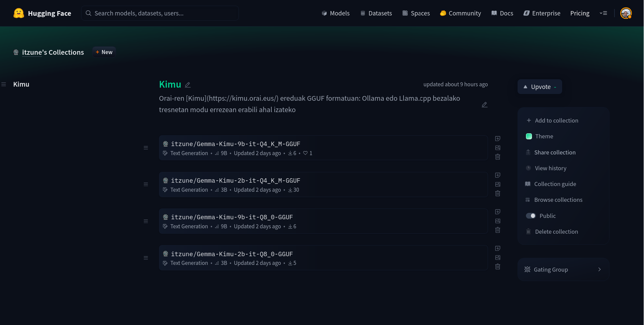
Task: Delete Gemma-Kimu-9b-it-Q4_K_M-GGUF using trash icon
Action: (498, 157)
